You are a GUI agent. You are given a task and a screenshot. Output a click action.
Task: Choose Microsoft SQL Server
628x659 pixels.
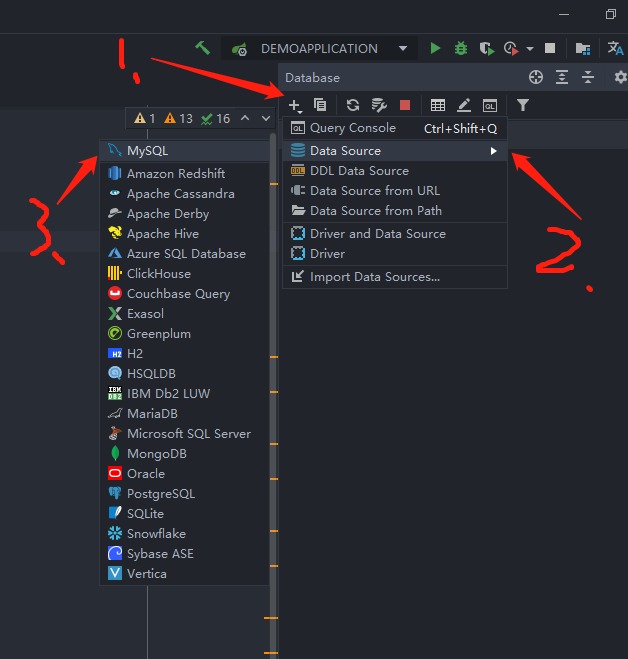(185, 434)
